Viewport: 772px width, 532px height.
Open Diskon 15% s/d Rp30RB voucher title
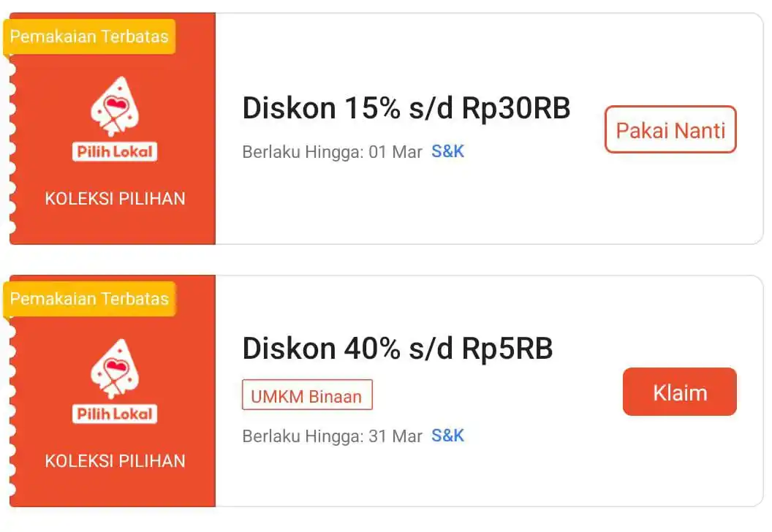406,108
